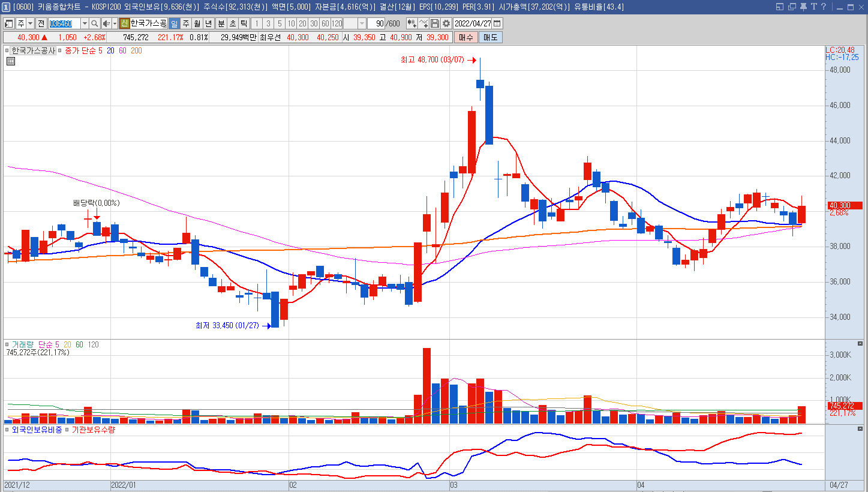The image size is (868, 492).
Task: Switch to second '초' chart period
Action: pyautogui.click(x=232, y=23)
